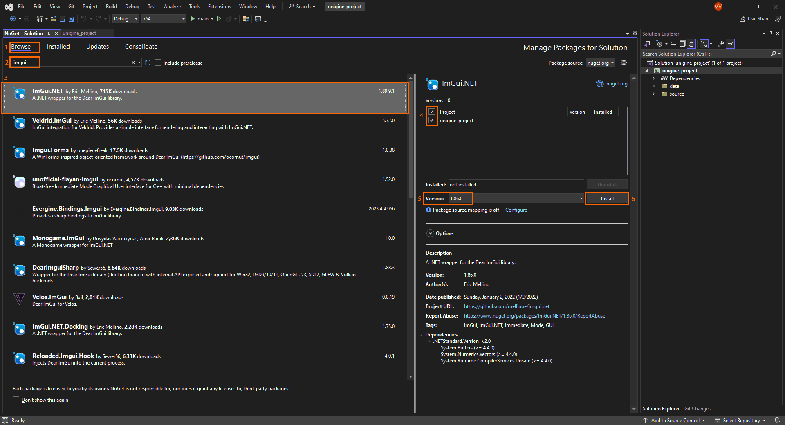Screen dimensions: 785x425
Task: Expand the Dependencies node
Action: click(x=654, y=79)
